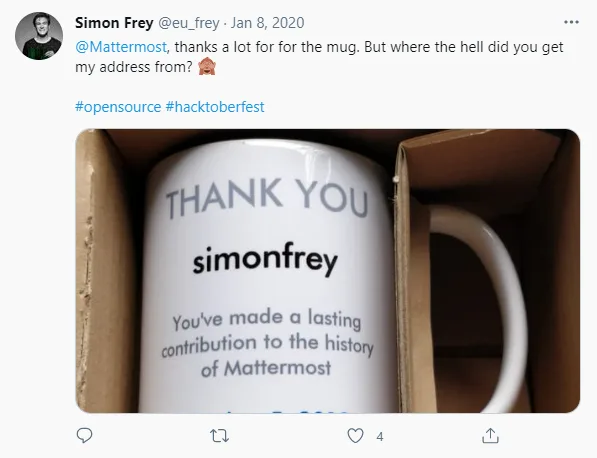This screenshot has height=458, width=597.
Task: Click the 'my address from?' text line
Action: click(134, 67)
